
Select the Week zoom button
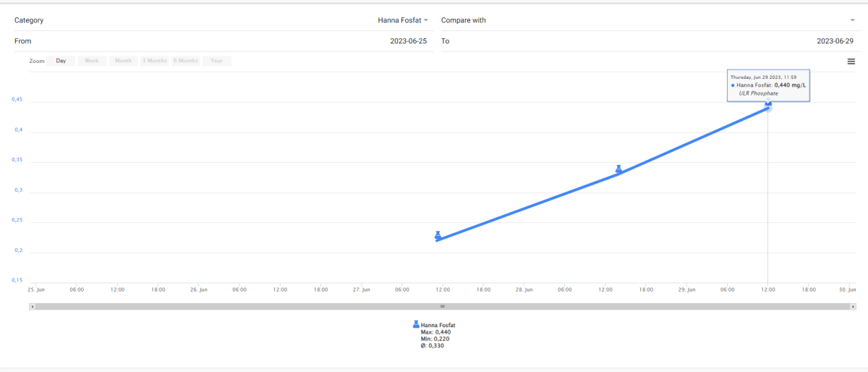pyautogui.click(x=91, y=61)
